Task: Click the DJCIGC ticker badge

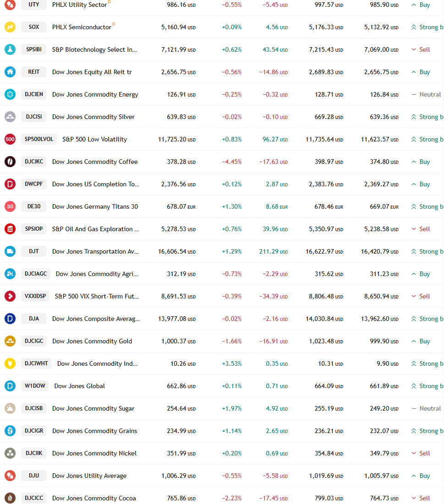Action: pos(34,341)
